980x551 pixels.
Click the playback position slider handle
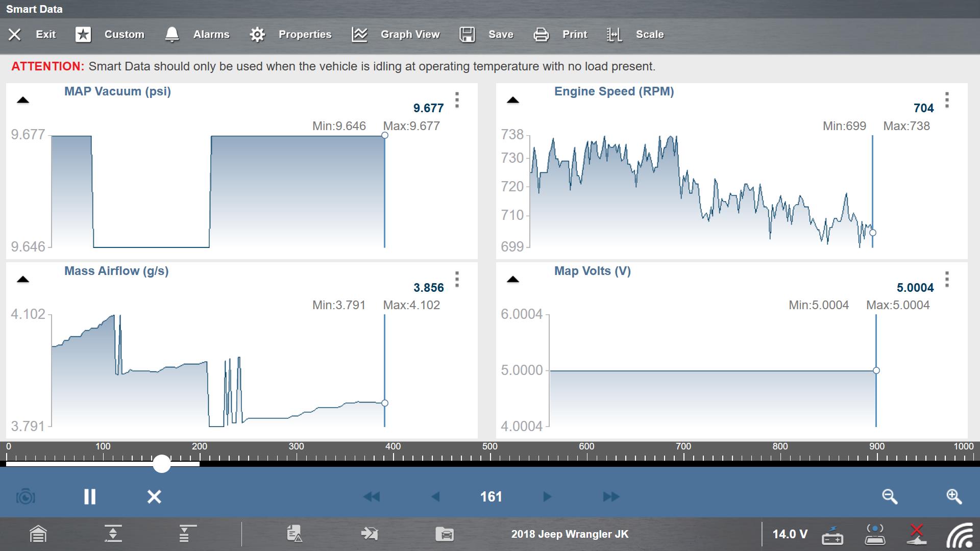click(x=162, y=463)
